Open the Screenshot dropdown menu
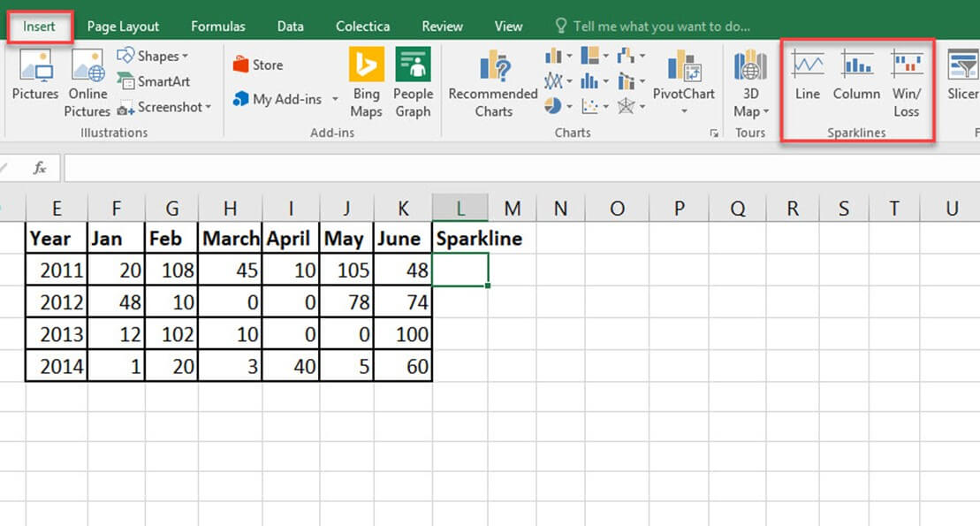 coord(165,107)
